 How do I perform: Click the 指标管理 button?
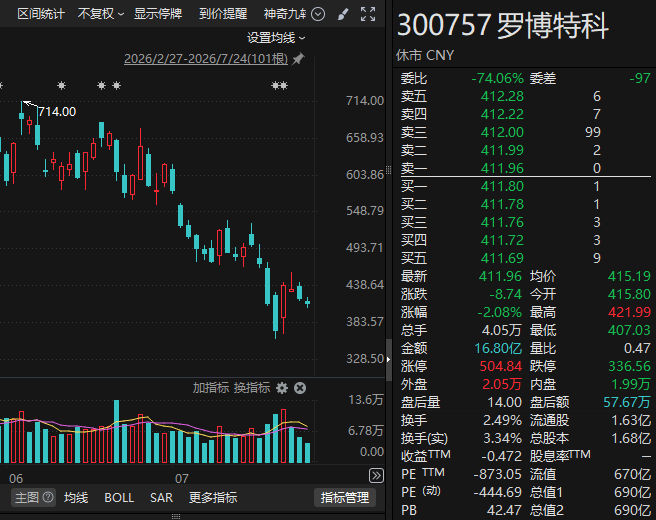(x=345, y=498)
